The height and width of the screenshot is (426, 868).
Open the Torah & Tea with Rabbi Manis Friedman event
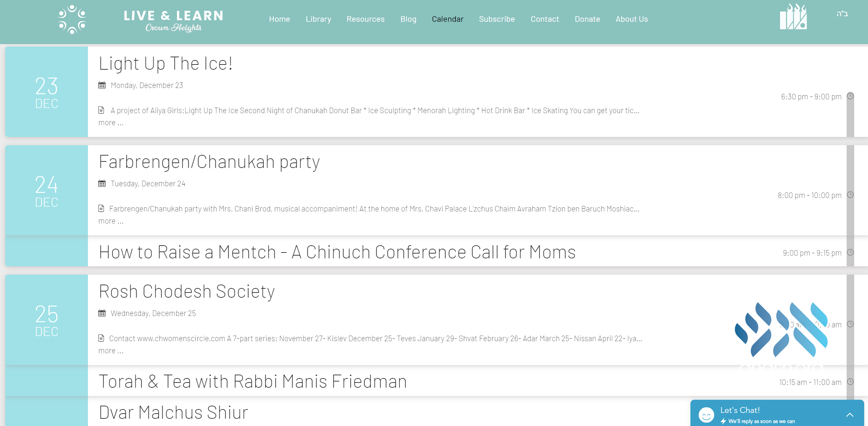(253, 382)
